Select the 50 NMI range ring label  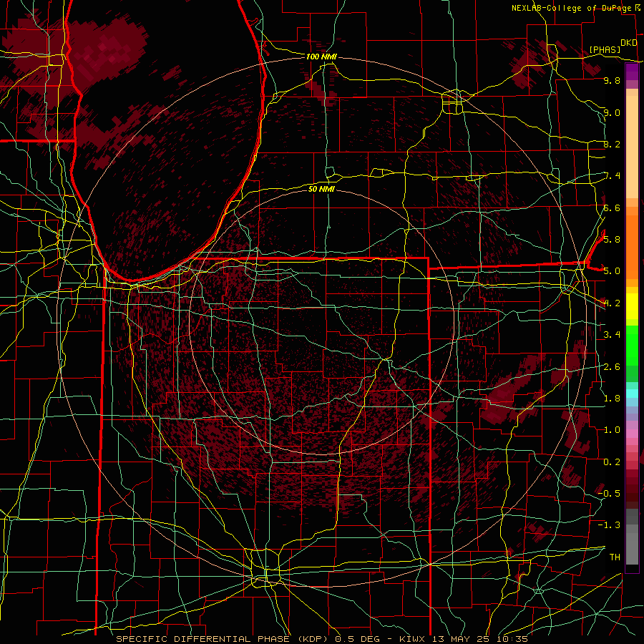[x=321, y=189]
